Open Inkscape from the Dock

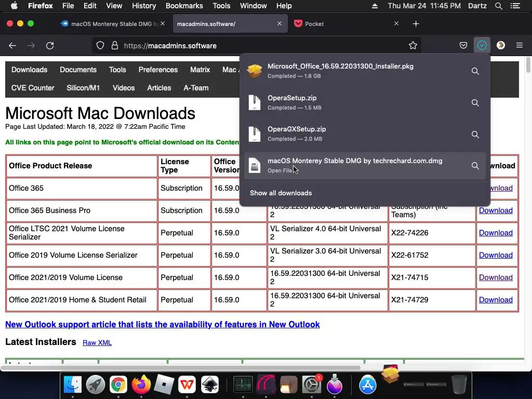tap(210, 384)
